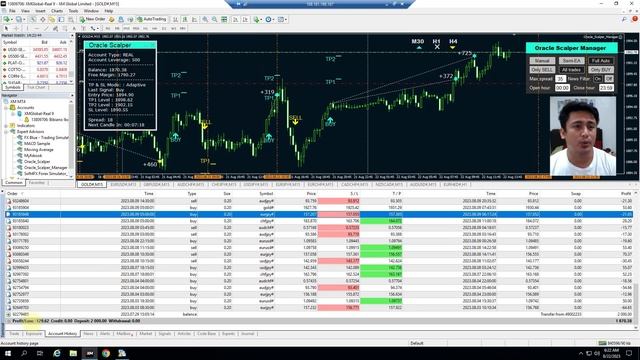Click the Close hour input field
The image size is (640, 360).
[x=606, y=88]
